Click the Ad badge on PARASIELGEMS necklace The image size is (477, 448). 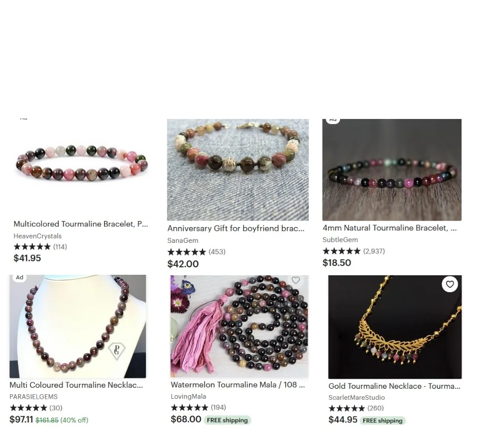point(19,277)
